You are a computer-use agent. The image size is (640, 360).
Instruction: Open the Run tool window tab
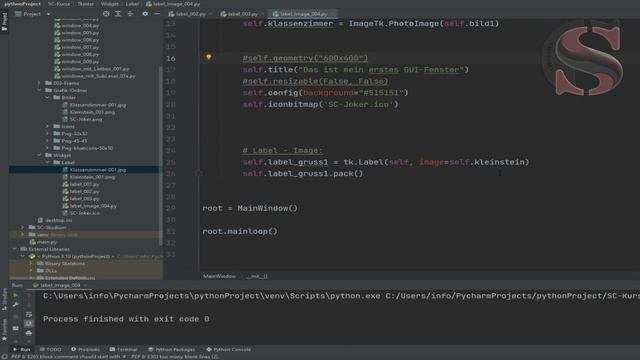pyautogui.click(x=22, y=349)
